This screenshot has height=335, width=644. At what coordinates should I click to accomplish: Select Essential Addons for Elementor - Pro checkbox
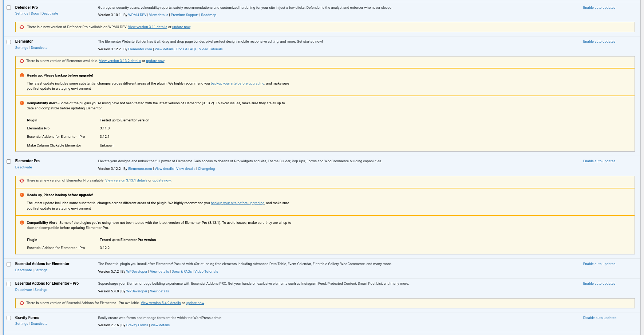(x=9, y=284)
